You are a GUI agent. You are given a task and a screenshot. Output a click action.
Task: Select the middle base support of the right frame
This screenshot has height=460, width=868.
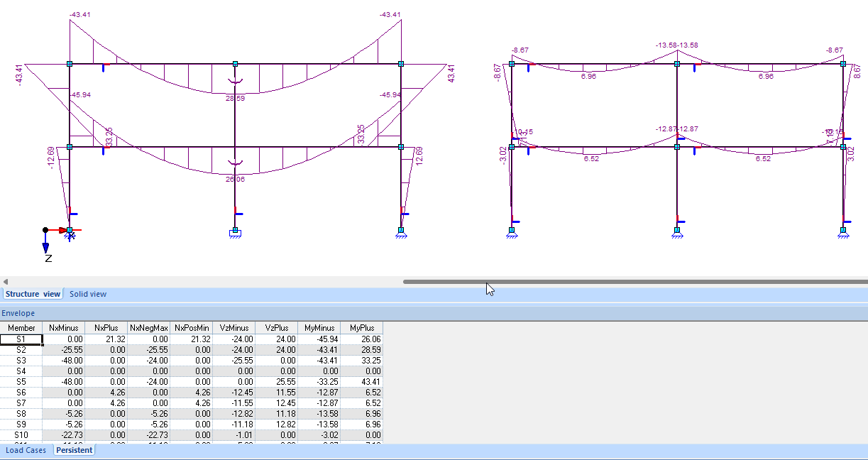coord(677,231)
